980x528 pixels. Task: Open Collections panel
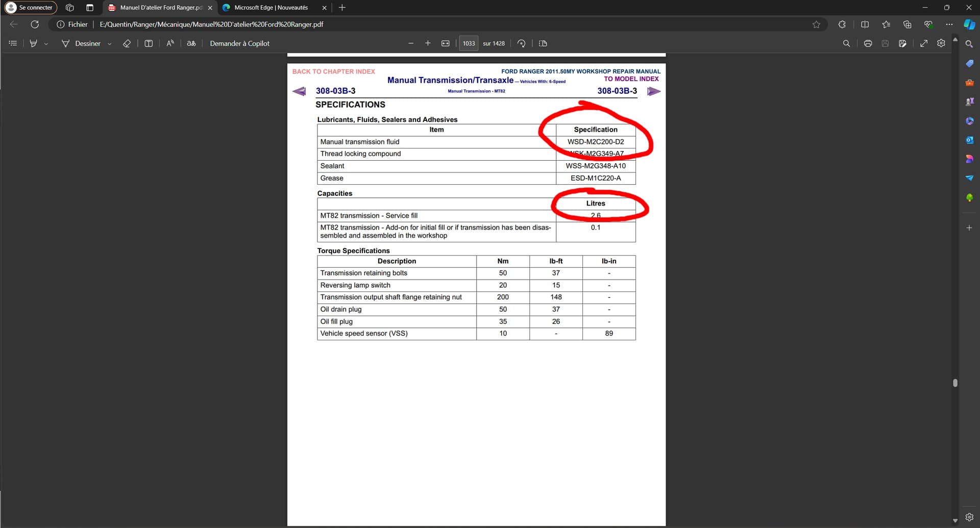[x=907, y=24]
